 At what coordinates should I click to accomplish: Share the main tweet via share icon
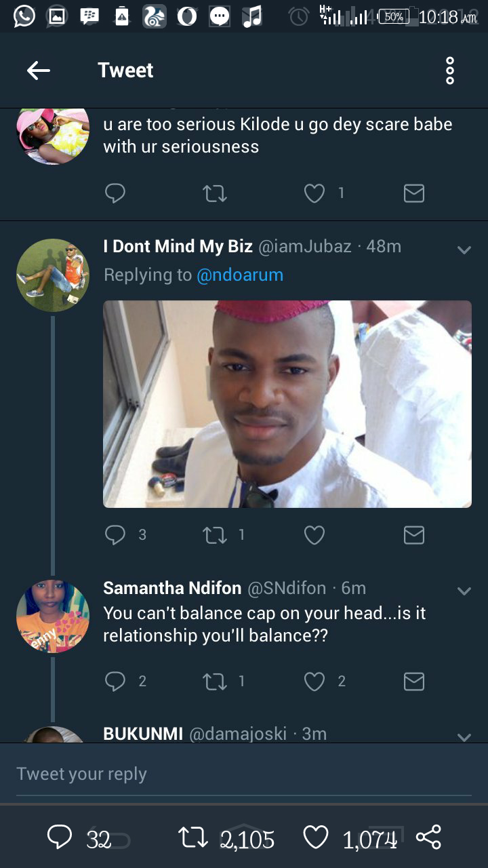tap(428, 837)
